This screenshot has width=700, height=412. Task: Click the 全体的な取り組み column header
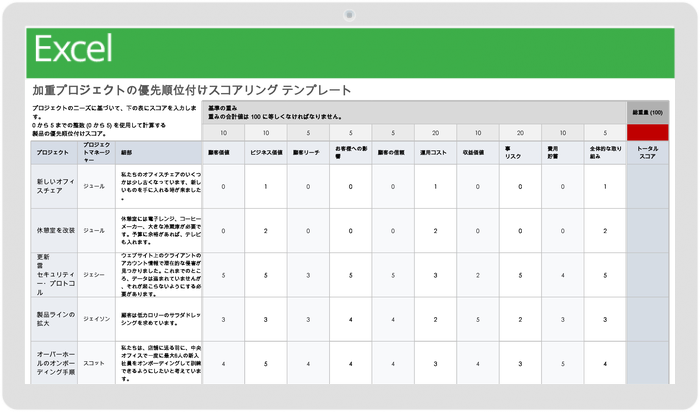pyautogui.click(x=604, y=154)
